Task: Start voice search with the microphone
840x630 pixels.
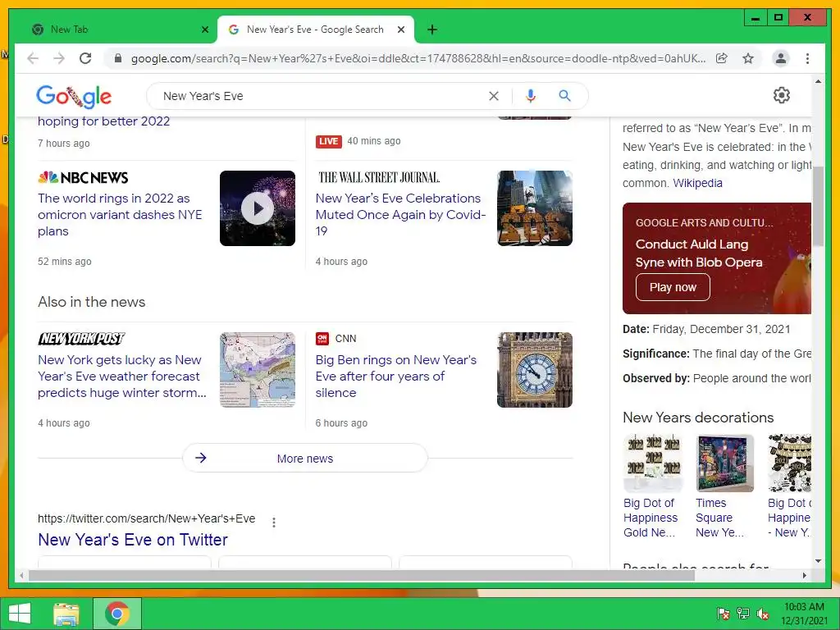Action: pyautogui.click(x=531, y=96)
